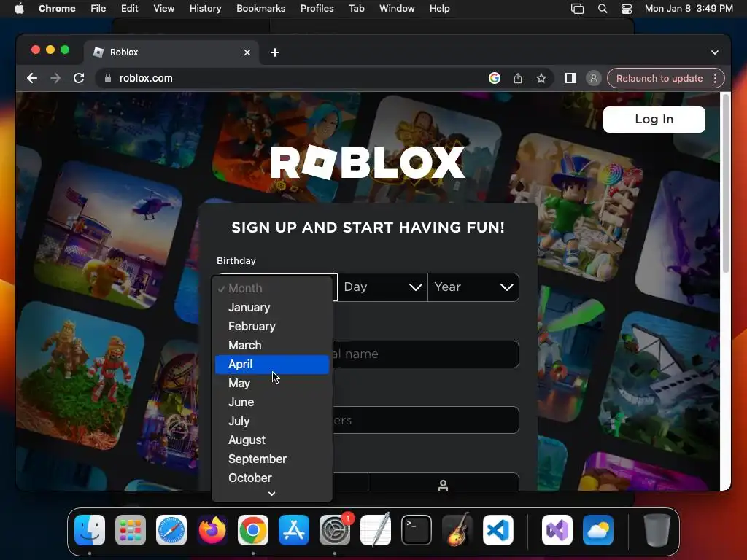
Task: Open System Settings from the dock
Action: pos(335,530)
